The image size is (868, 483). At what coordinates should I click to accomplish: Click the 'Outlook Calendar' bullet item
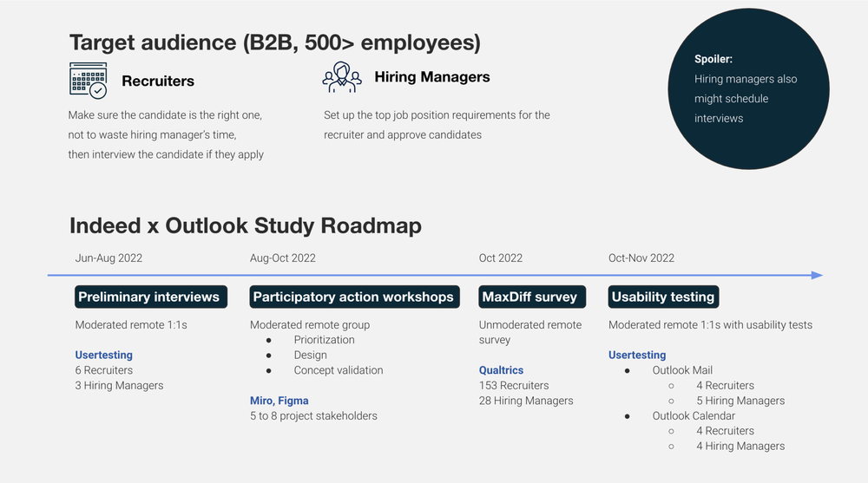pos(694,415)
